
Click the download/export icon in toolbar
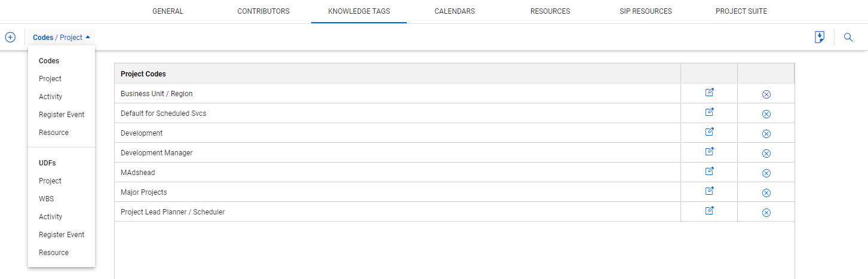[820, 37]
